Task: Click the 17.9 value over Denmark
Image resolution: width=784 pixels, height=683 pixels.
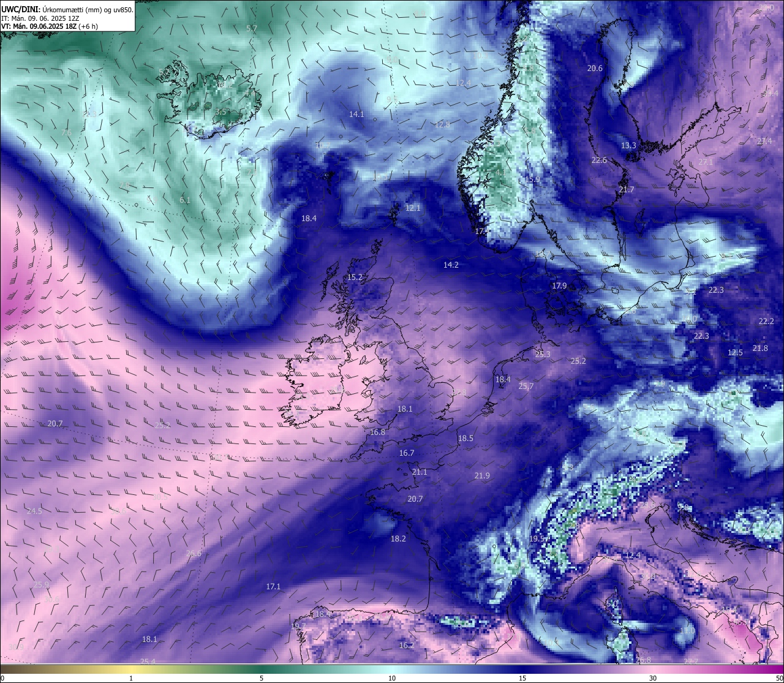Action: [559, 285]
